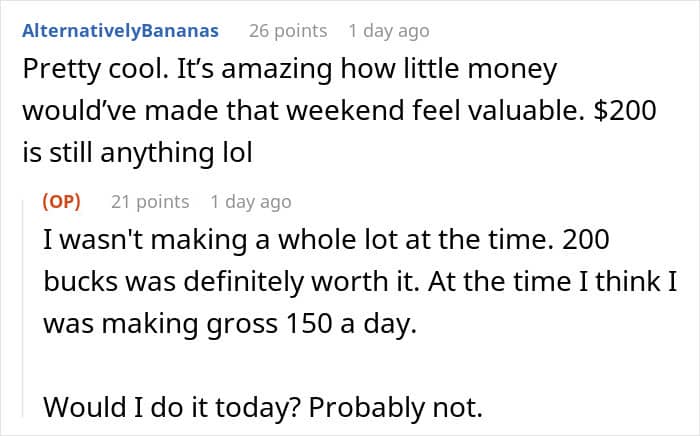Open the OP reply's 1 day ago timestamp
The width and height of the screenshot is (700, 436).
tap(251, 202)
